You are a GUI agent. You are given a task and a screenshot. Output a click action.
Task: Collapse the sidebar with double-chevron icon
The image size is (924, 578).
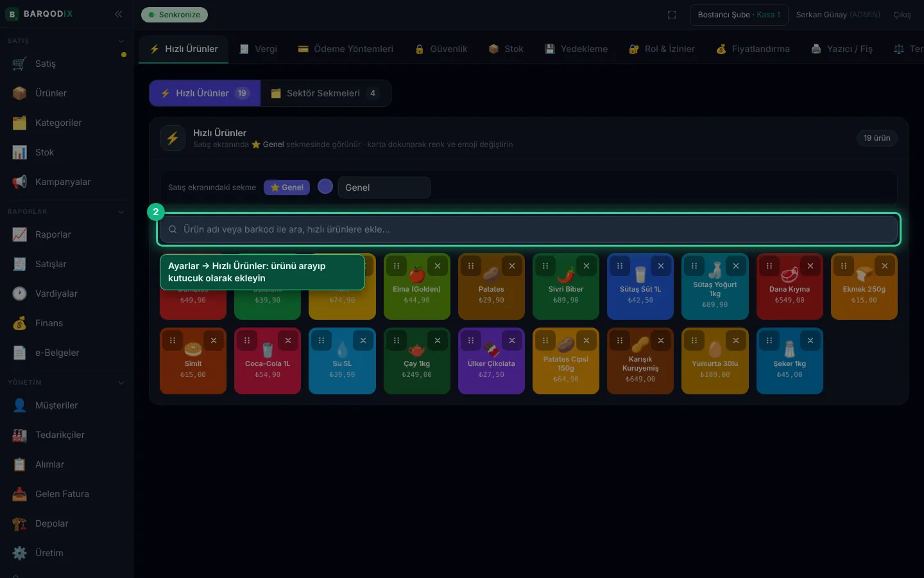pos(119,14)
